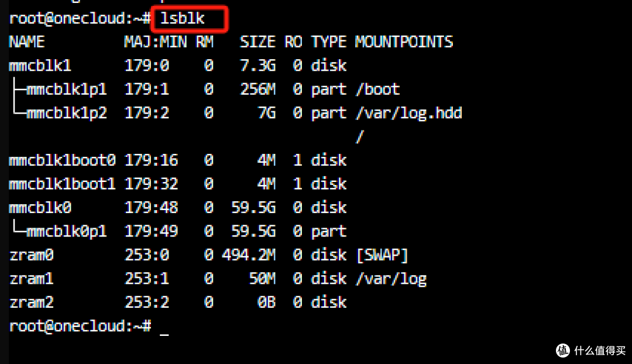
Task: Place cursor at the final shell prompt
Action: coord(164,327)
